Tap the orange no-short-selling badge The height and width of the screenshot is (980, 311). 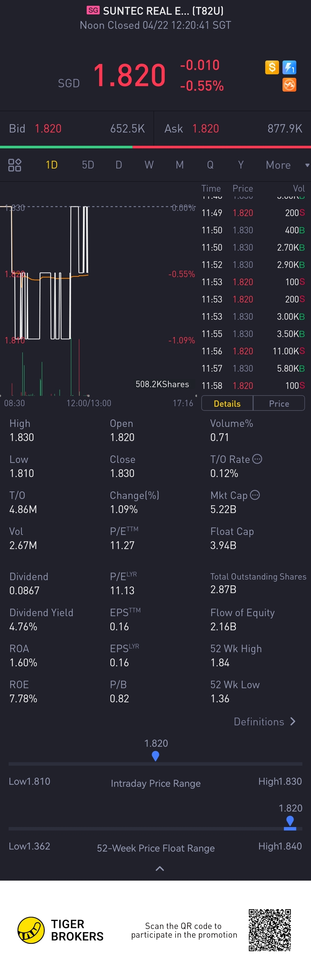point(289,85)
